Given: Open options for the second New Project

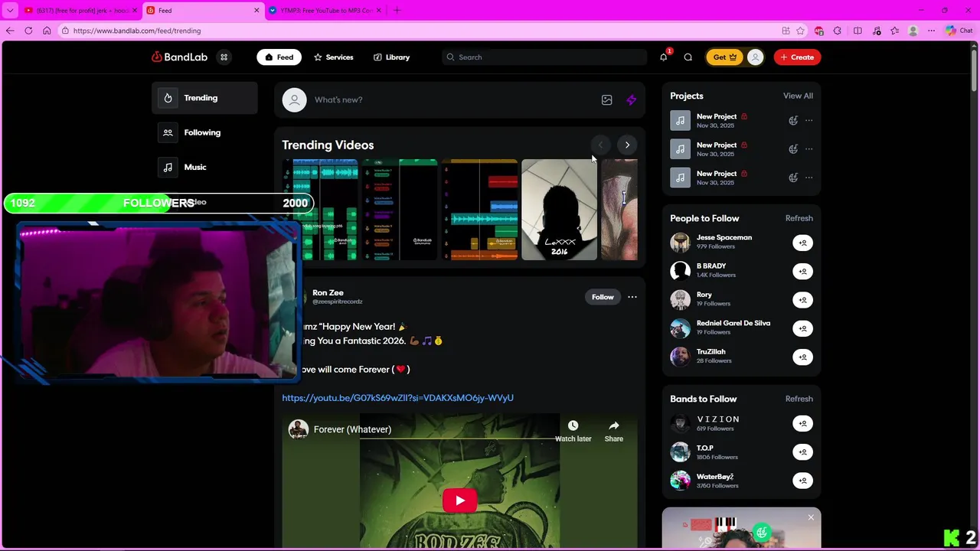Looking at the screenshot, I should [809, 149].
